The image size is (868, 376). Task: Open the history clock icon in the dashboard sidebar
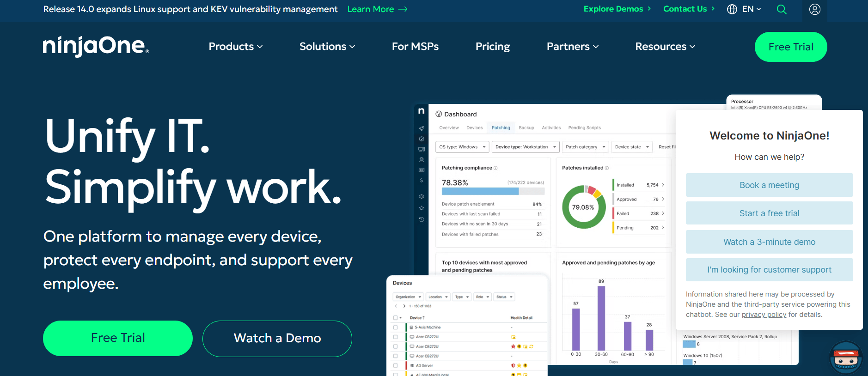click(422, 219)
